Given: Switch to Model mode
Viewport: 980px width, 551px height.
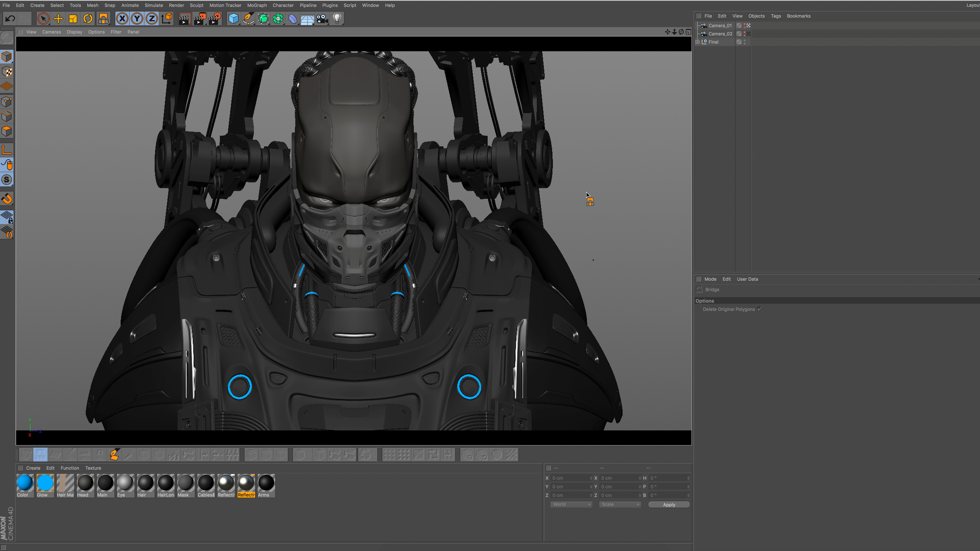Looking at the screenshot, I should 7,57.
